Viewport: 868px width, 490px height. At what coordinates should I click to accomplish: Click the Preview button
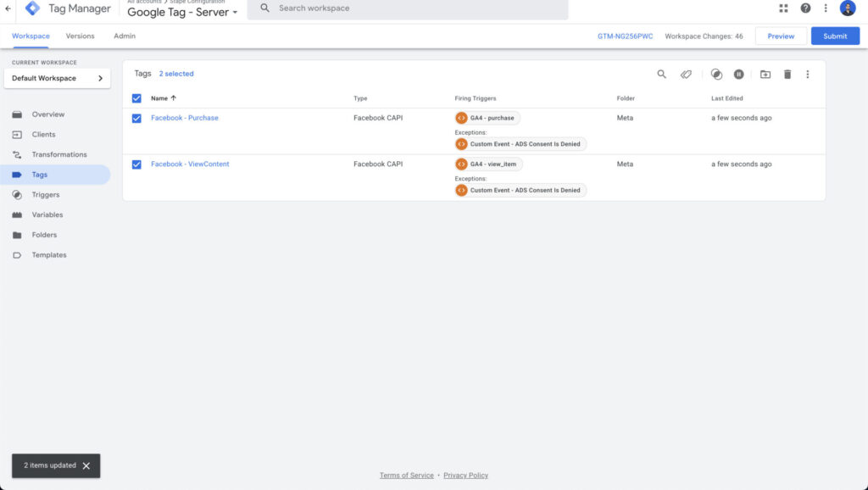pyautogui.click(x=781, y=36)
